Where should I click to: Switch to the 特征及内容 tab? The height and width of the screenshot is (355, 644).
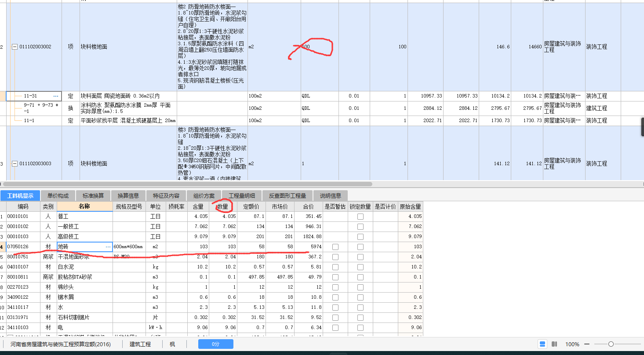pos(166,196)
